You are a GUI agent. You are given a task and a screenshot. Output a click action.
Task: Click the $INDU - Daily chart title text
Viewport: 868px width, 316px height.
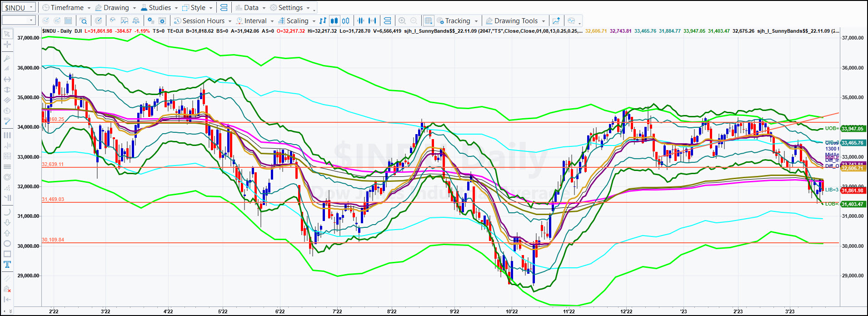click(57, 31)
